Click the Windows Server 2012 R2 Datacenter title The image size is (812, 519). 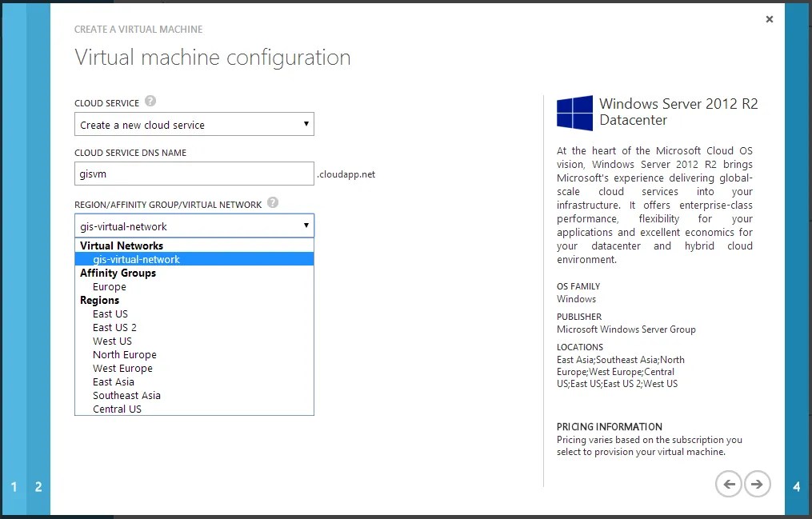pos(678,112)
